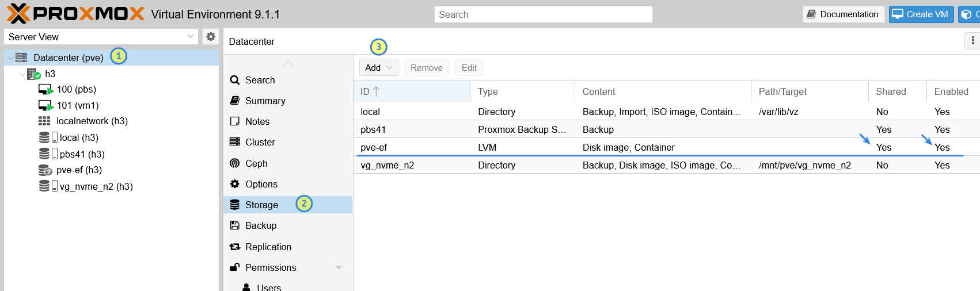Select 101 (vm1) label in tree
The image size is (980, 291).
(78, 105)
